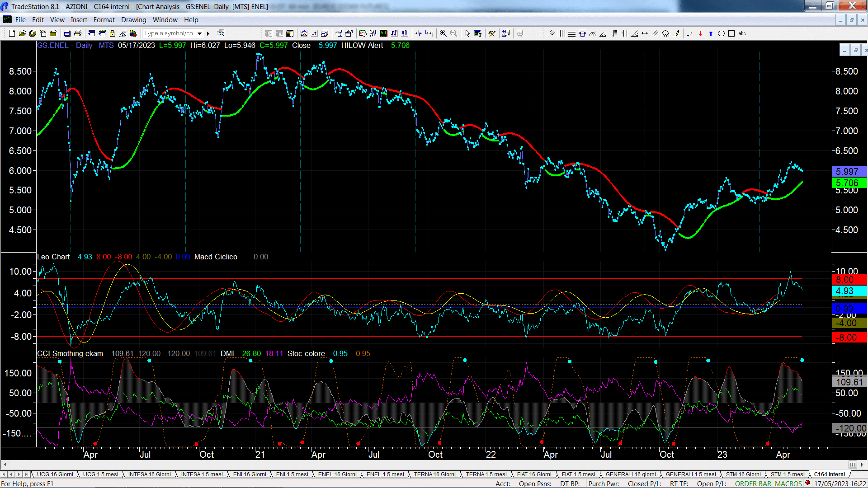Switch to FIAT 16 Giorni tab
The image size is (868, 488).
point(534,474)
